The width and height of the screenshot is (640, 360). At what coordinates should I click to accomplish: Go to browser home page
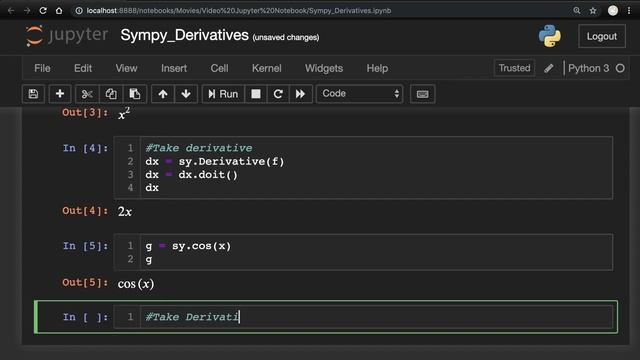click(59, 11)
